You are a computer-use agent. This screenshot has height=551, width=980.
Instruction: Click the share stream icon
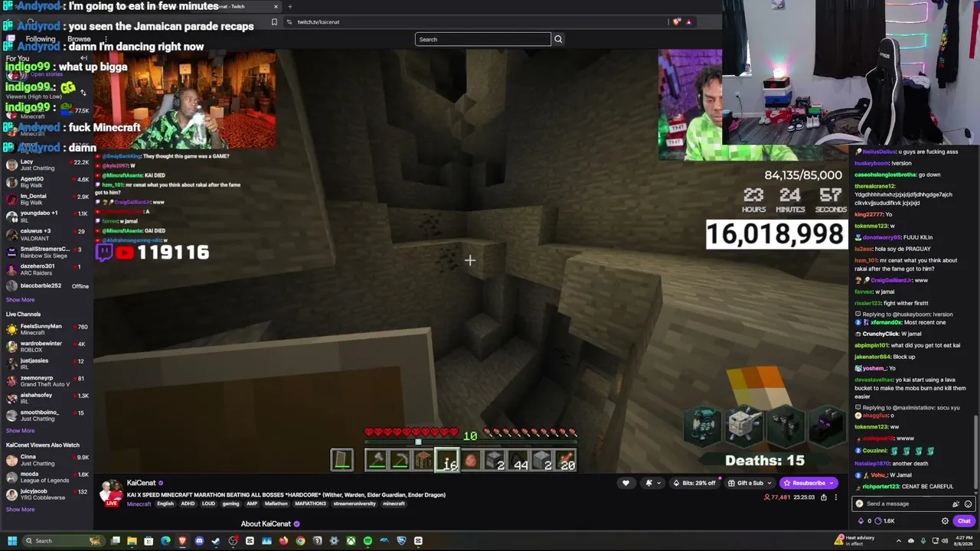pyautogui.click(x=824, y=497)
